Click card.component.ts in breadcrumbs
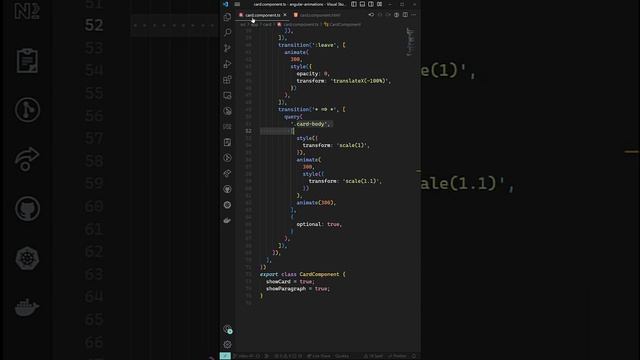Image resolution: width=640 pixels, height=360 pixels. click(x=301, y=24)
